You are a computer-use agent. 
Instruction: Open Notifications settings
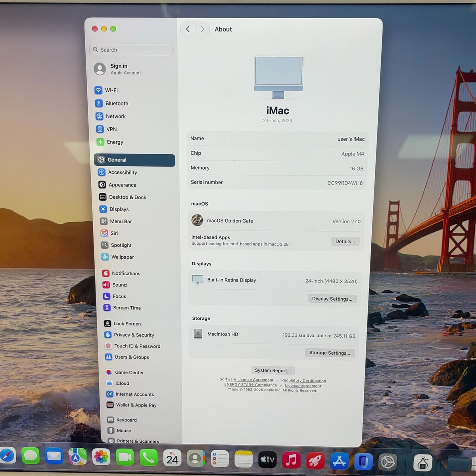coord(121,273)
